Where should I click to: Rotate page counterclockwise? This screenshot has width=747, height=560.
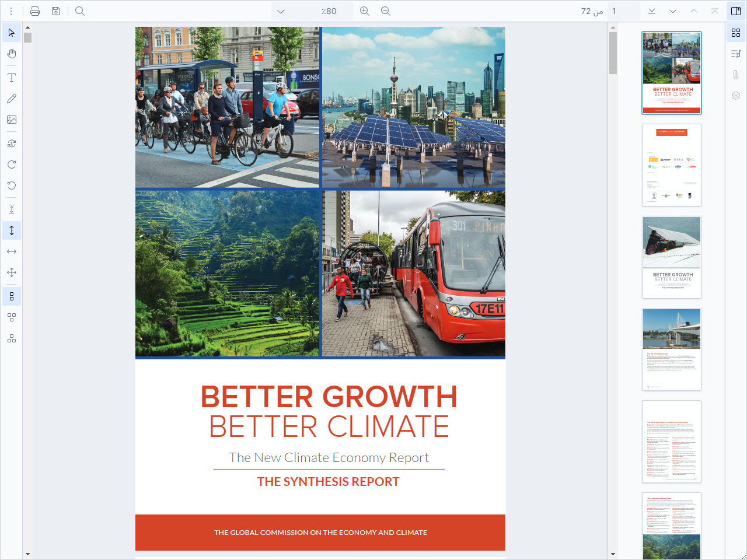point(12,185)
